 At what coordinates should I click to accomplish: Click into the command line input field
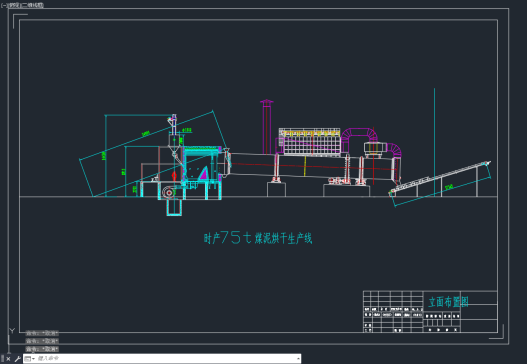[x=165, y=359]
